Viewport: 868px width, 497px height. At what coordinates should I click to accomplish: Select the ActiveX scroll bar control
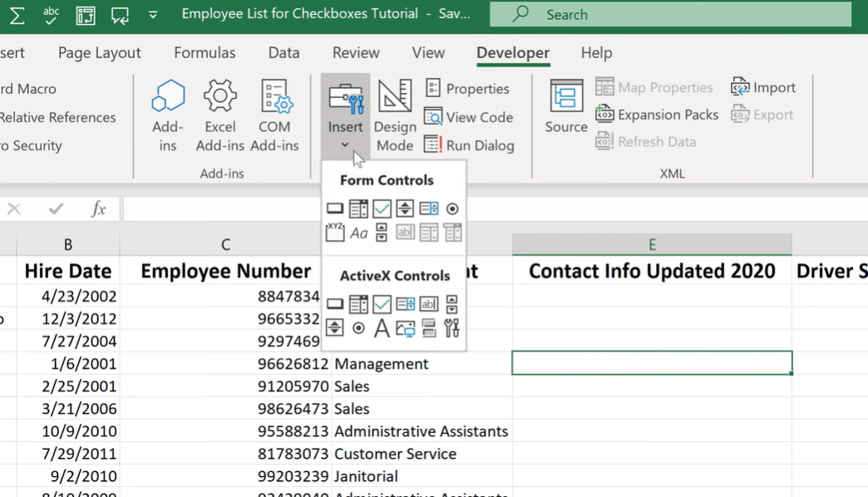tap(452, 304)
